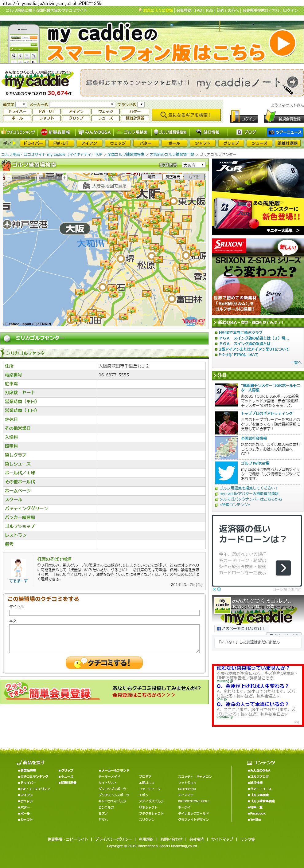Focus the review 本文 text area
The width and height of the screenshot is (304, 868).
click(104, 638)
